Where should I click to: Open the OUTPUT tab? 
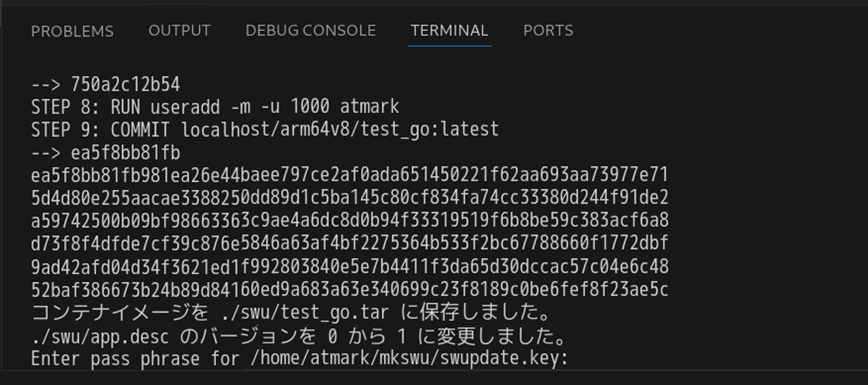[x=179, y=30]
